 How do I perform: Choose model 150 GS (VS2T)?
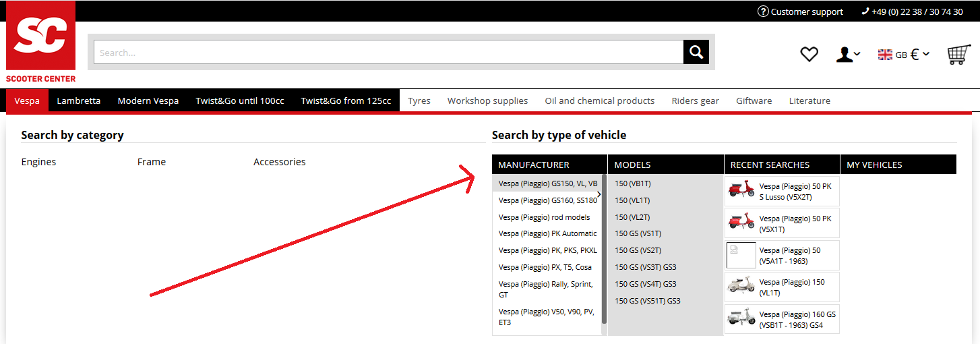click(x=638, y=250)
